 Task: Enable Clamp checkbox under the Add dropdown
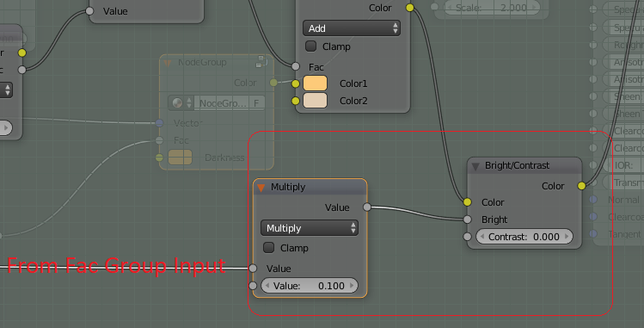(311, 46)
